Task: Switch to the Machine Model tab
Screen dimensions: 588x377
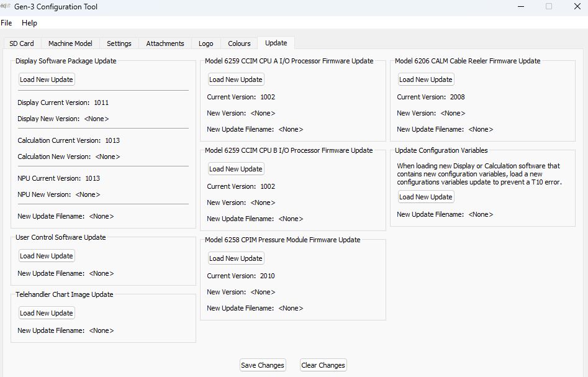Action: 70,43
